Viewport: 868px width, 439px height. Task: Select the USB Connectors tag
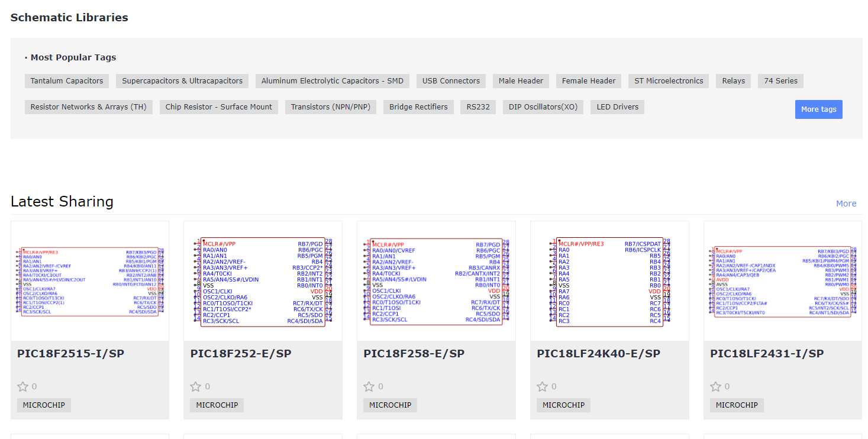pos(451,81)
